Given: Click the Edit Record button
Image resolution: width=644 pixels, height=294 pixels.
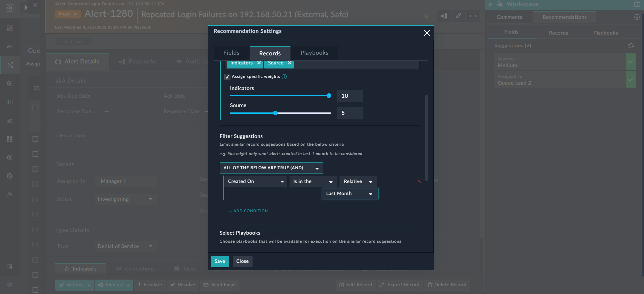Looking at the screenshot, I should (x=356, y=285).
